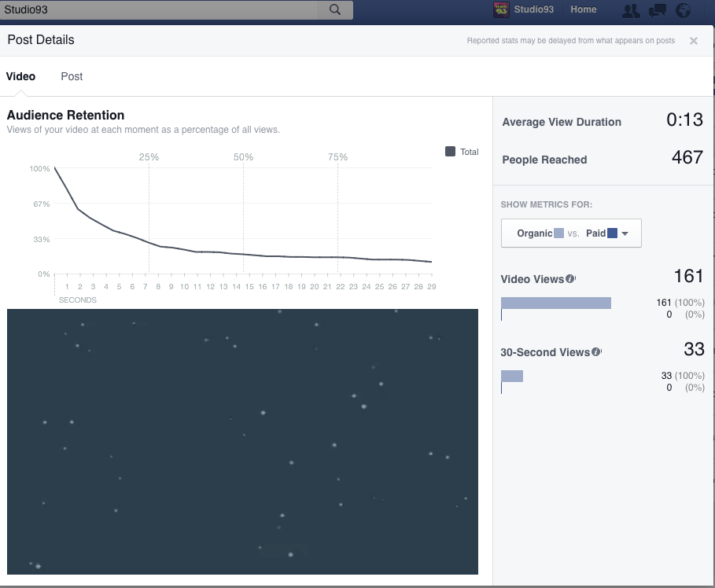The width and height of the screenshot is (715, 588).
Task: Click the 30-Second Views total 33
Action: 694,349
